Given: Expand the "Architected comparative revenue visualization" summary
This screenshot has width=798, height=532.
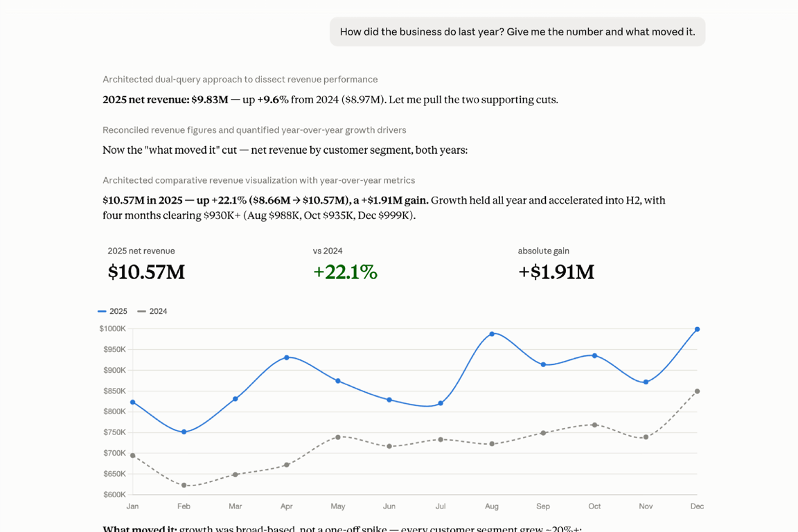Looking at the screenshot, I should (x=259, y=180).
